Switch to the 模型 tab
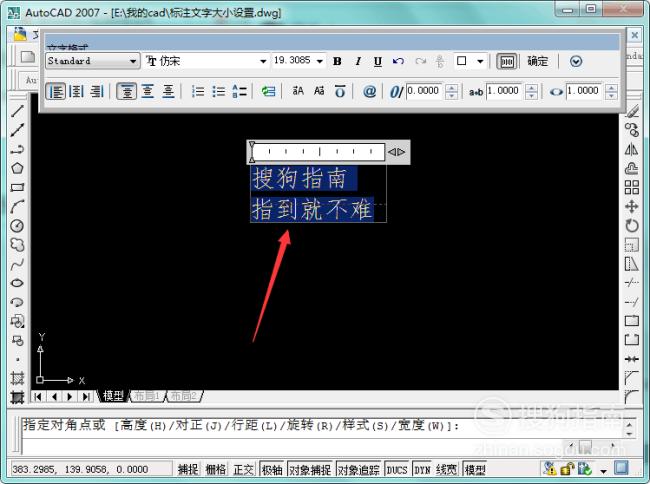 coord(113,396)
